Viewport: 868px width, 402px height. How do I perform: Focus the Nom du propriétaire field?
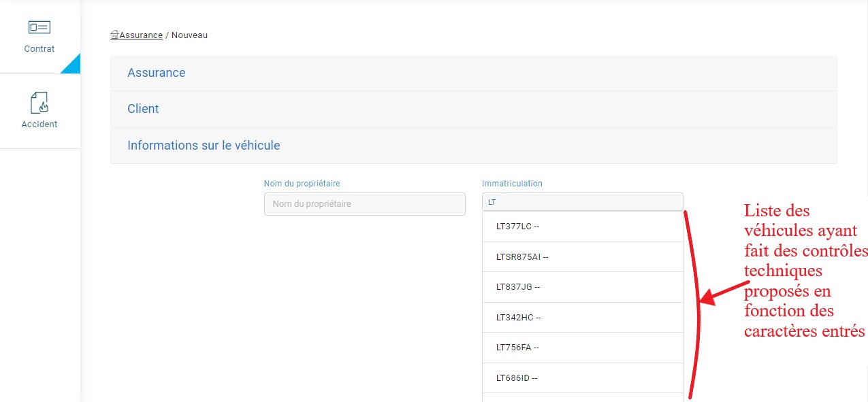pyautogui.click(x=365, y=204)
